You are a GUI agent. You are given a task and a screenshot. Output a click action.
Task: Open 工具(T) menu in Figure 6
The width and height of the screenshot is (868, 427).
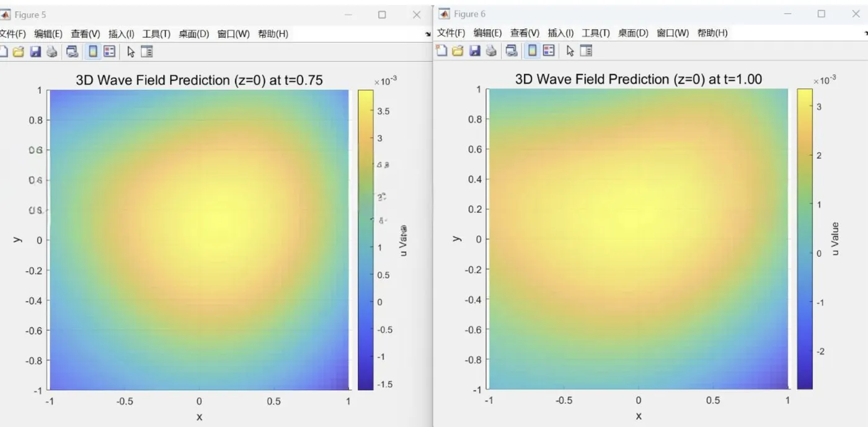coord(596,33)
